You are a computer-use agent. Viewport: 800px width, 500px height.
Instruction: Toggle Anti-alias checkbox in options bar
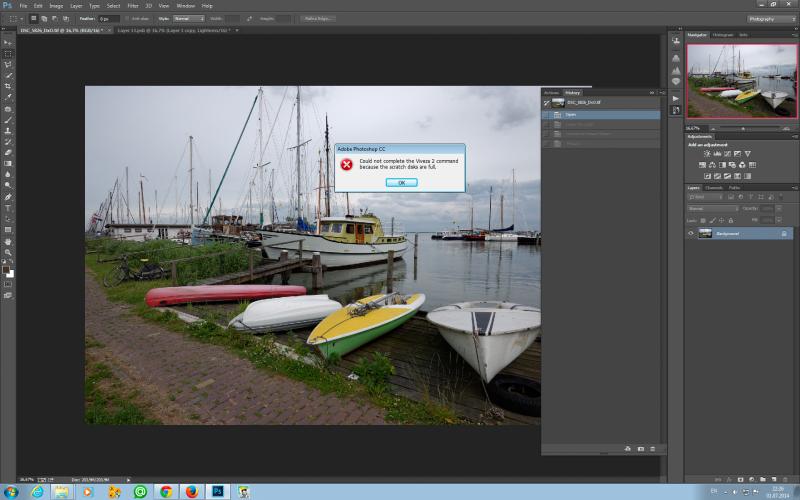[128, 18]
